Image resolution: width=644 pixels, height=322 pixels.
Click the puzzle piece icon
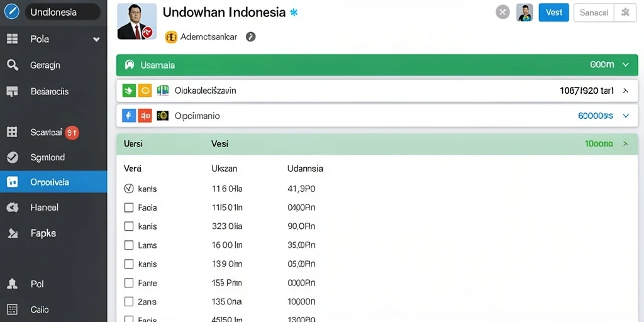coord(625,13)
